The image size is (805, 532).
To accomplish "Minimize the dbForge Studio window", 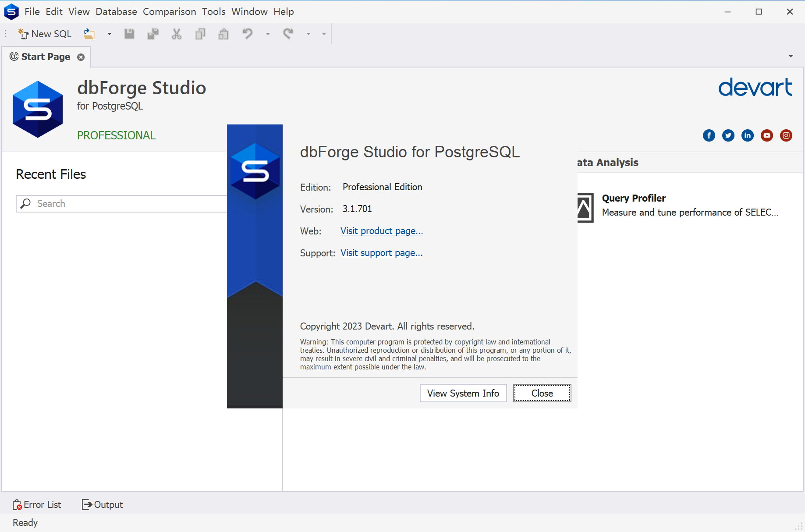I will [728, 12].
